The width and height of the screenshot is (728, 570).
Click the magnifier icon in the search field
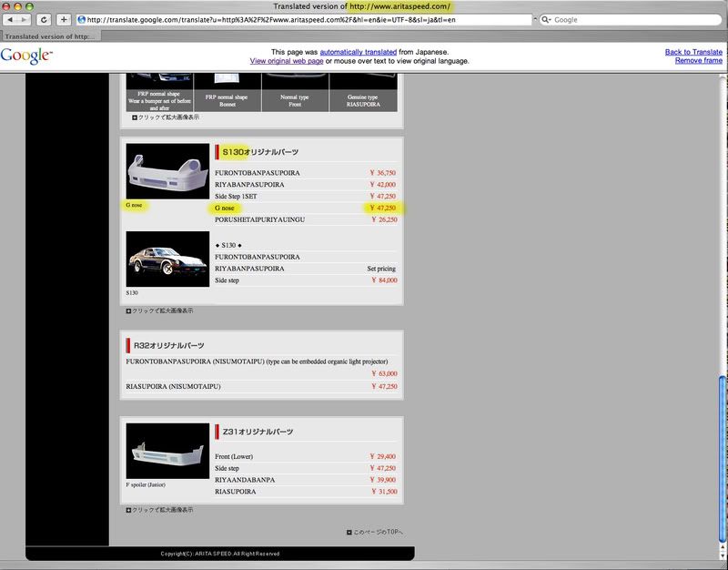pyautogui.click(x=546, y=19)
